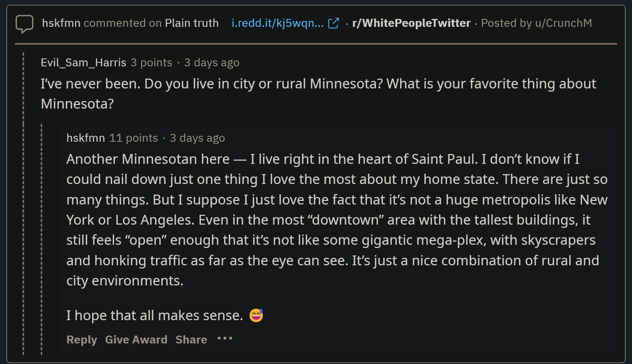632x364 pixels.
Task: Open hskfmn username on reply comment
Action: tap(86, 138)
